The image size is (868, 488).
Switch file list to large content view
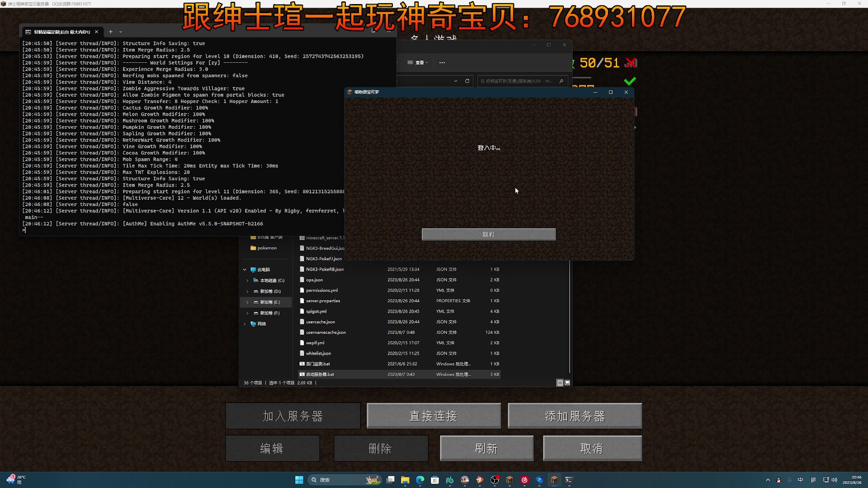coord(567,383)
